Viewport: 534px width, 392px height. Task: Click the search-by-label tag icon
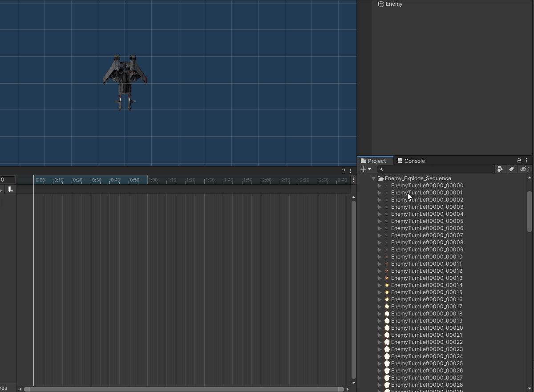pos(511,169)
